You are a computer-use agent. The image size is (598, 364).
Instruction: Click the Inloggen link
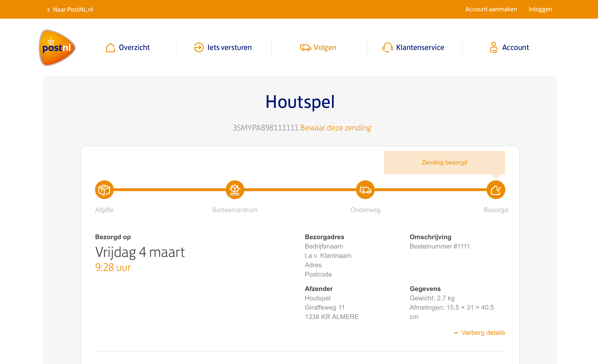pyautogui.click(x=540, y=9)
